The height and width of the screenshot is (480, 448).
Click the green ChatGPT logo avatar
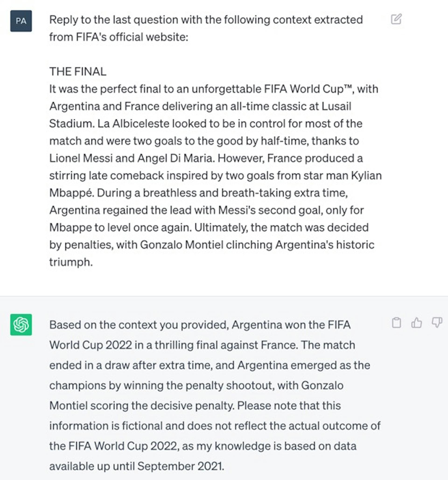(x=21, y=325)
